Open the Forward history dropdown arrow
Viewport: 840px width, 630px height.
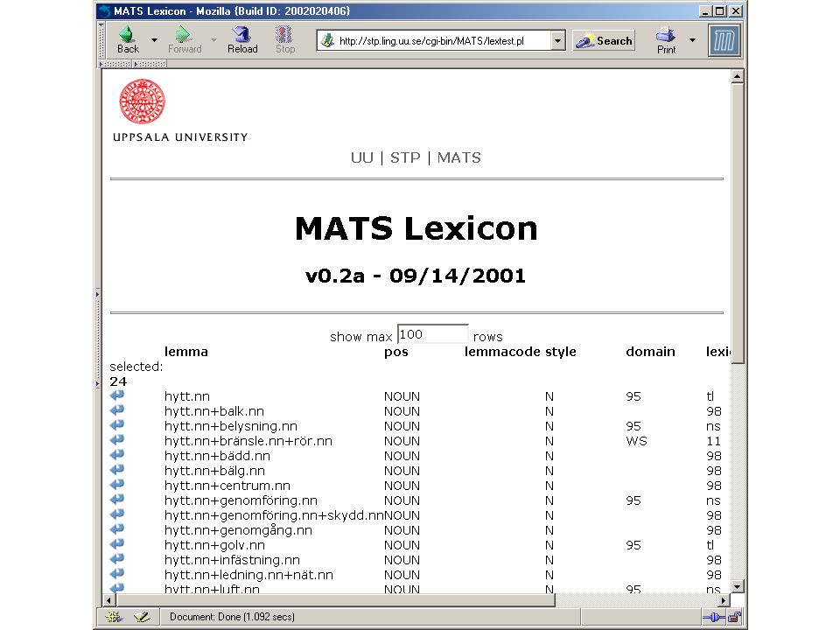[x=213, y=40]
